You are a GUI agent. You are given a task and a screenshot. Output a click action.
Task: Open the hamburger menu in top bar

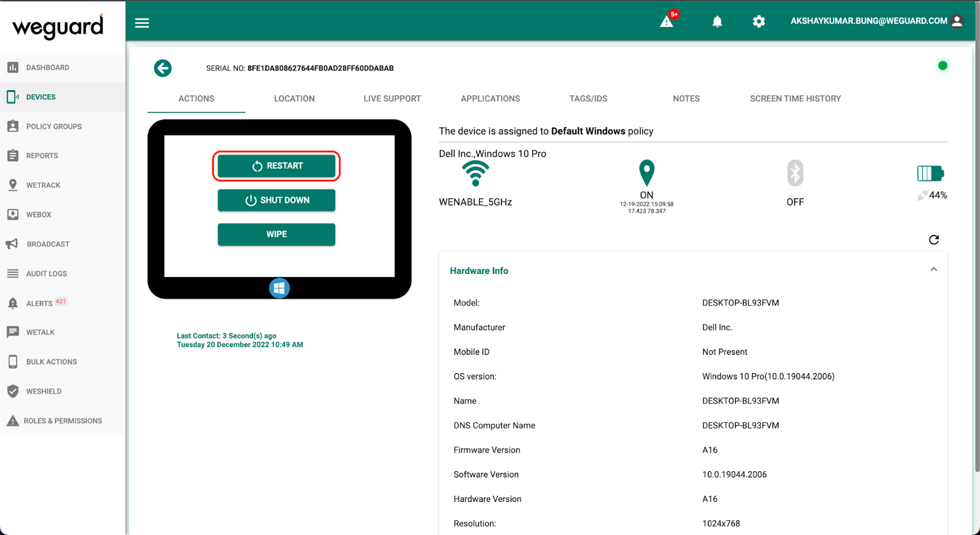(x=142, y=23)
